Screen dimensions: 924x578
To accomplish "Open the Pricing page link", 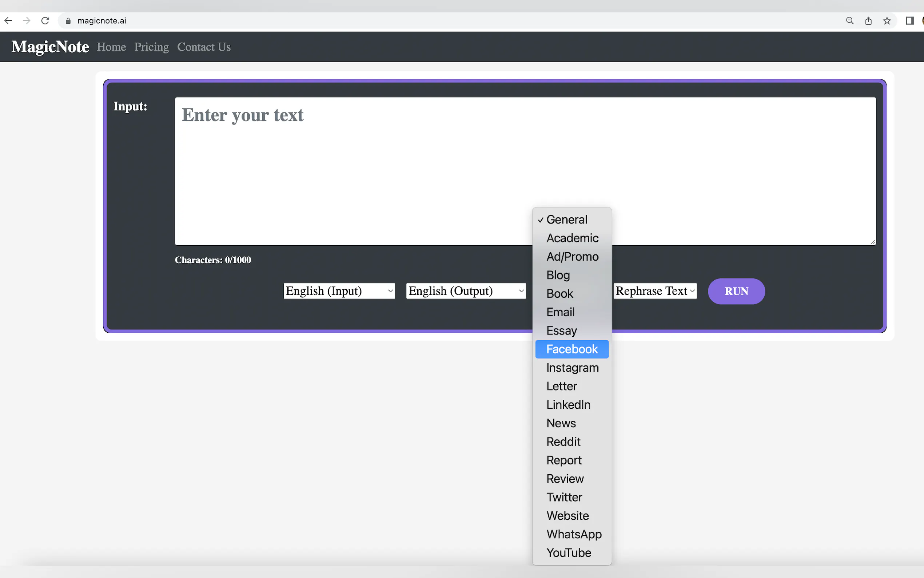I will coord(151,47).
